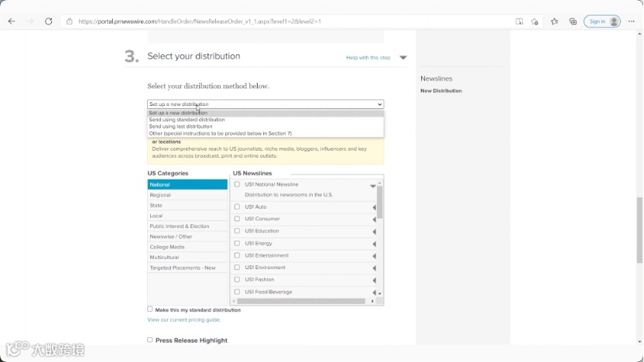644x362 pixels.
Task: Select Newswise / Other category
Action: (187, 237)
